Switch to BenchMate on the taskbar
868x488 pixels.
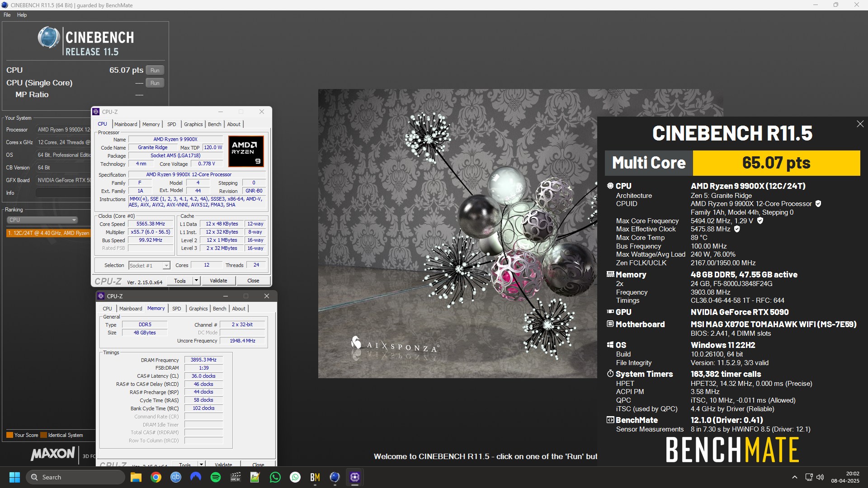pos(315,477)
